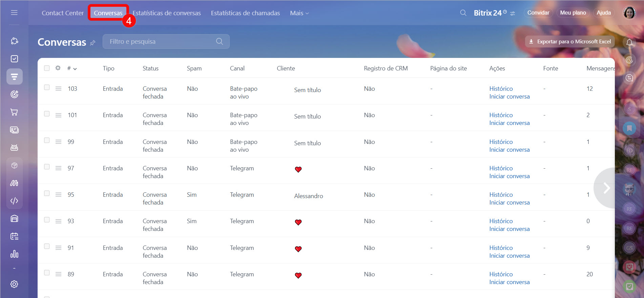The height and width of the screenshot is (298, 644).
Task: Click Iniciar conversa for conversation 89
Action: 509,282
